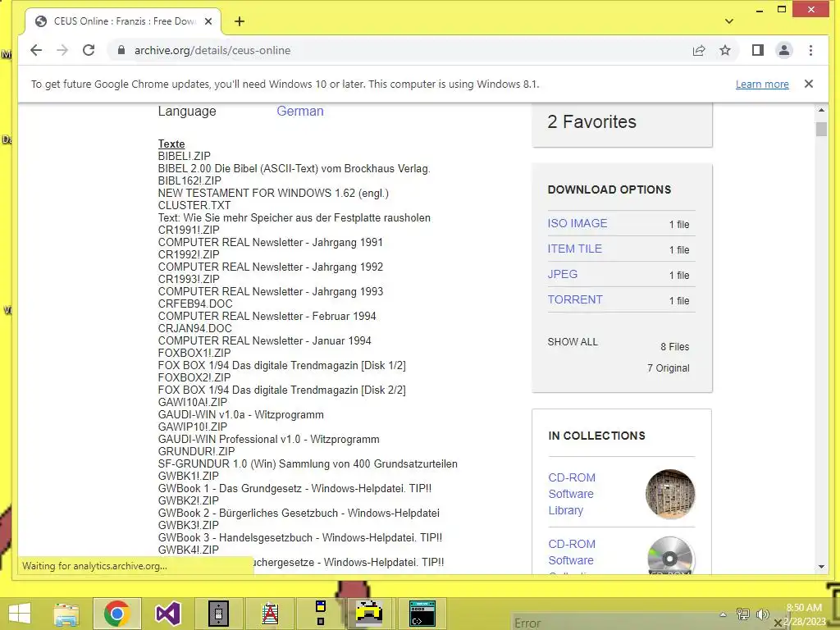This screenshot has height=630, width=840.
Task: Click SHOW ALL download files
Action: click(x=572, y=342)
